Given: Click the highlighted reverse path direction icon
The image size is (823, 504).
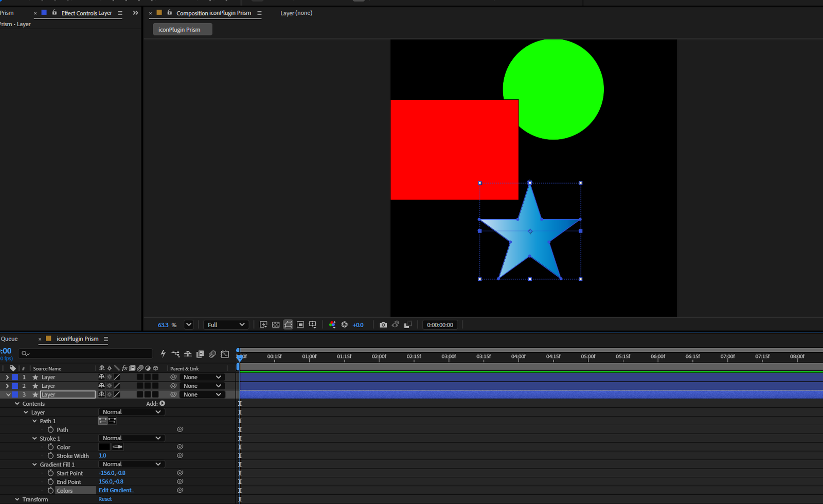Looking at the screenshot, I should pos(103,421).
